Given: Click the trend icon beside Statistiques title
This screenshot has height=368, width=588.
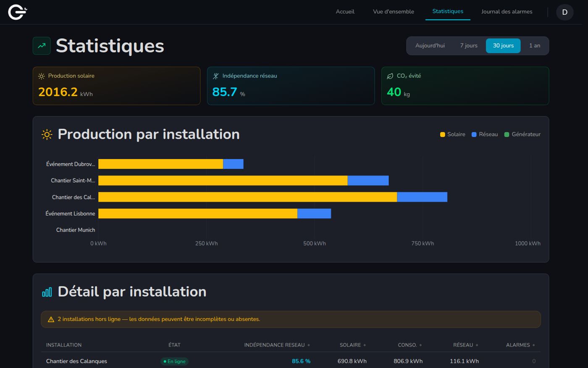Looking at the screenshot, I should tap(42, 46).
